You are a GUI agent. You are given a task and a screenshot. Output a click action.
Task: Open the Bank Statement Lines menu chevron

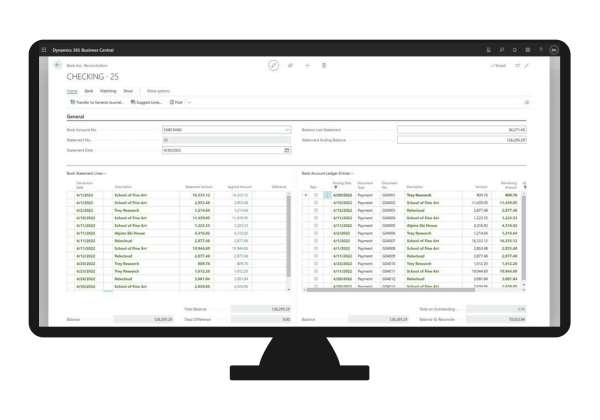tap(105, 174)
